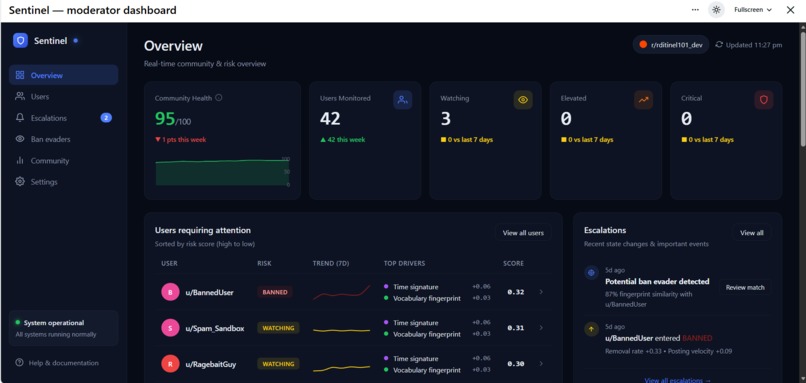Click the Watching eye icon
This screenshot has width=806, height=383.
pyautogui.click(x=523, y=100)
